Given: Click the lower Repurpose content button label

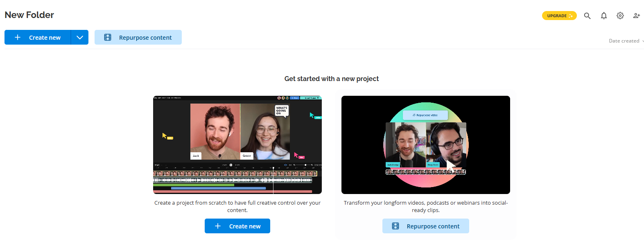Looking at the screenshot, I should pyautogui.click(x=433, y=226).
